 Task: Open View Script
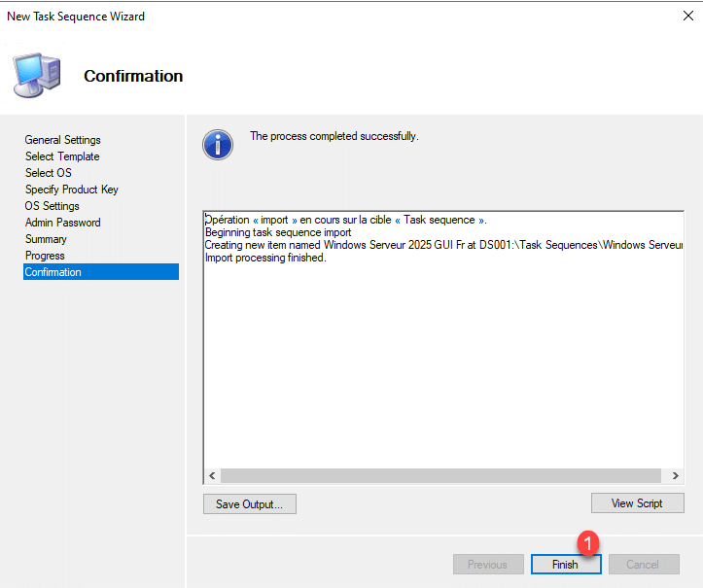[x=637, y=503]
